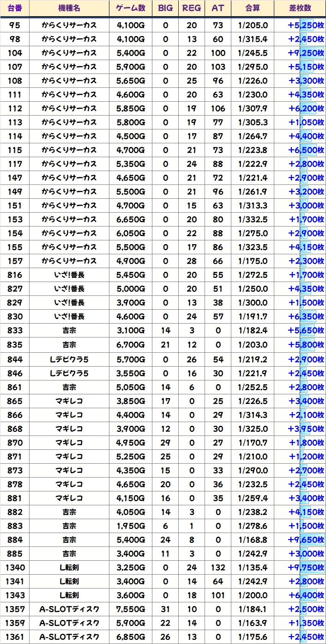This screenshot has height=644, width=326.
Task: Click 5,250G game count for machine 871
Action: pyautogui.click(x=131, y=456)
